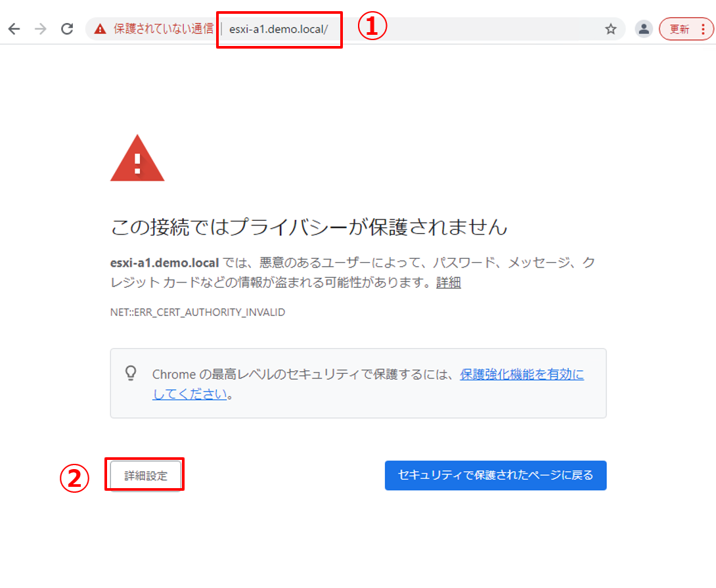Viewport: 716px width, 588px height.
Task: Click the bold esxi-a1.demo.local hostname text
Action: point(164,263)
